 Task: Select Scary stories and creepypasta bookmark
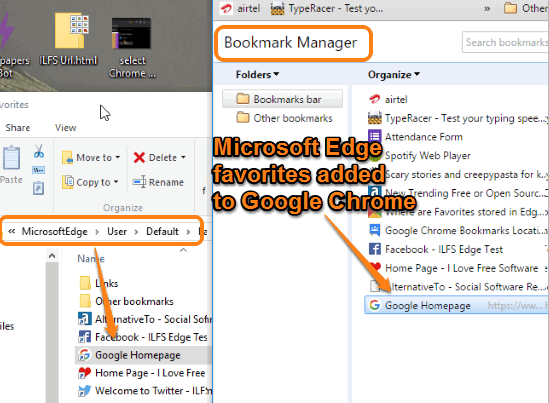465,174
